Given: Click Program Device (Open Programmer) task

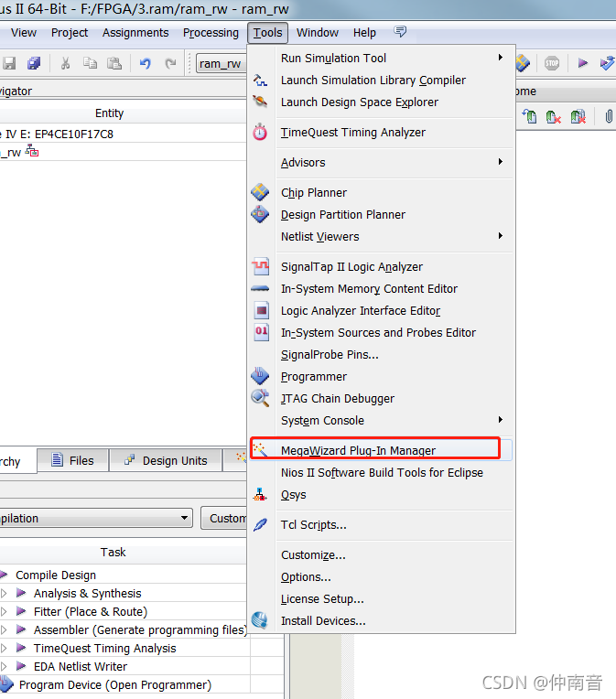Looking at the screenshot, I should click(115, 684).
